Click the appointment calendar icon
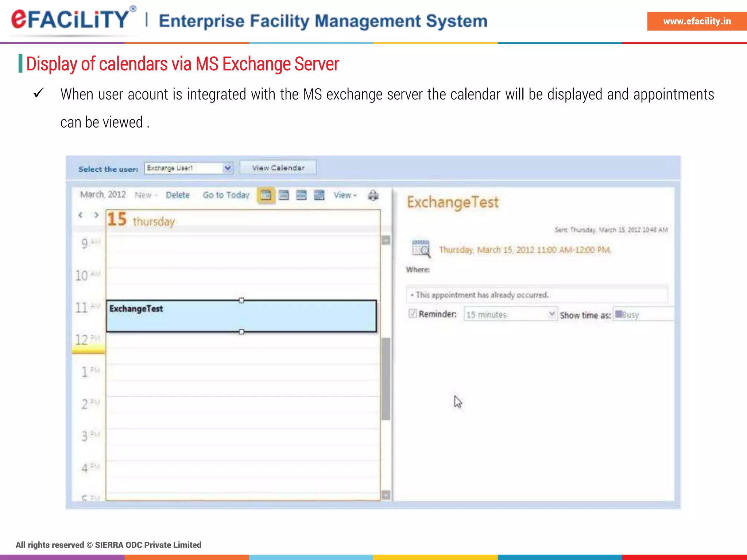Image resolution: width=747 pixels, height=560 pixels. click(421, 249)
